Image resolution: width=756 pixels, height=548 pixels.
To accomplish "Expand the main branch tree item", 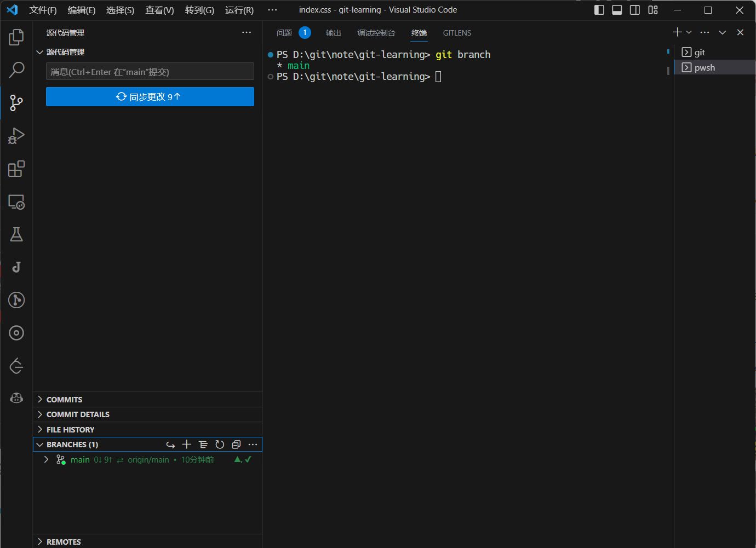I will (46, 460).
